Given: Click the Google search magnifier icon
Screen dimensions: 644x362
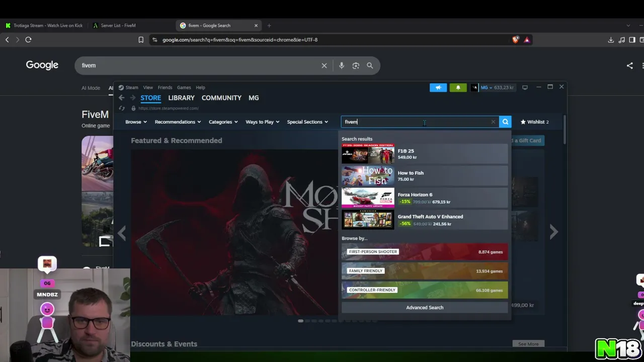Looking at the screenshot, I should point(370,65).
